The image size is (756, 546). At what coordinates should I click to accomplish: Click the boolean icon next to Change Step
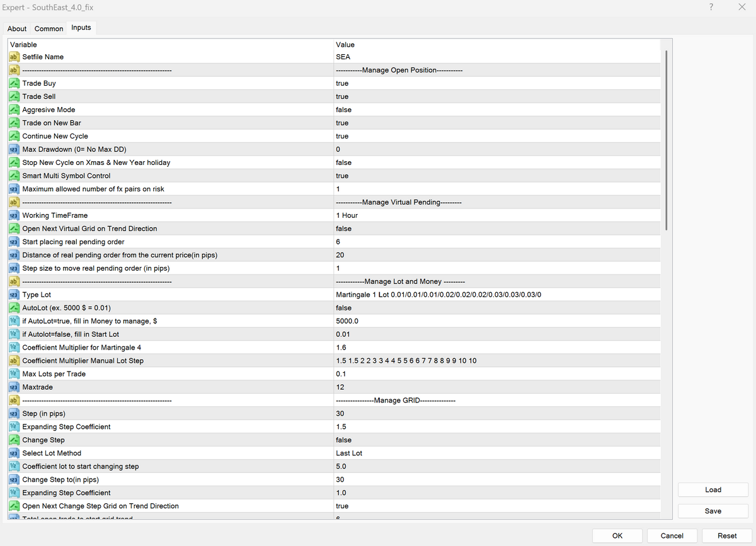click(x=13, y=440)
